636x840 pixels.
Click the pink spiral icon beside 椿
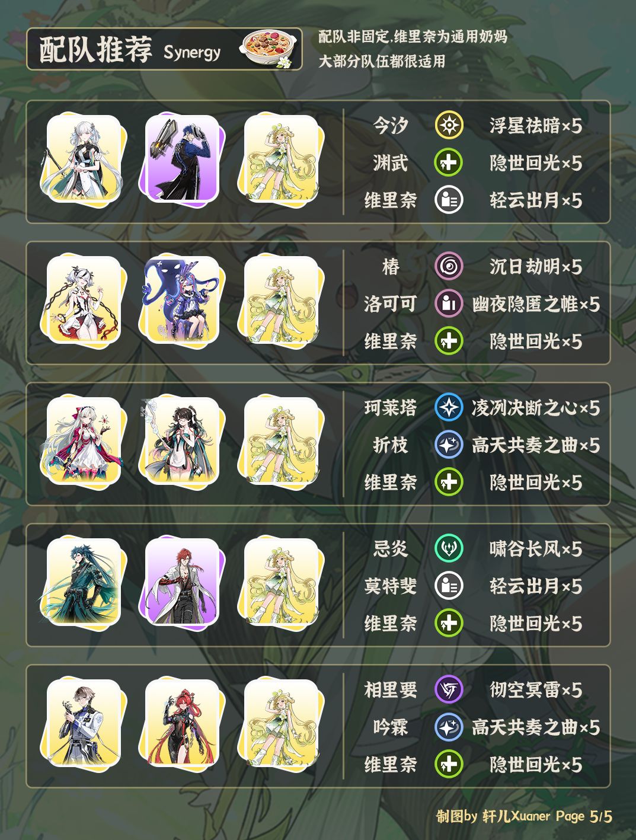click(449, 267)
